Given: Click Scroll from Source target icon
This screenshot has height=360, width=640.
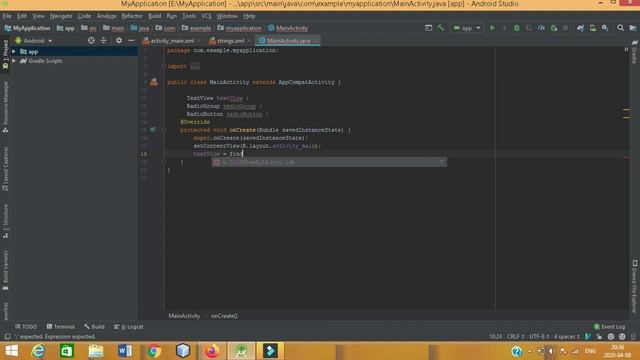Looking at the screenshot, I should click(x=91, y=40).
